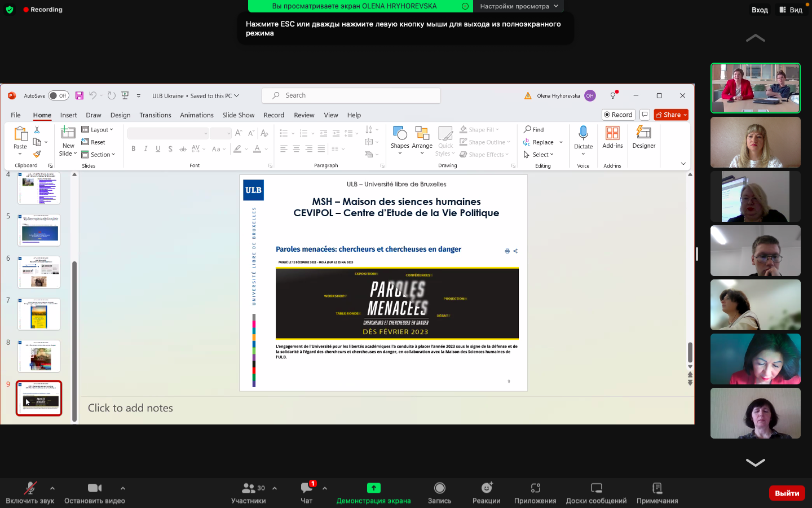Open the Designer pane
The height and width of the screenshot is (508, 812).
[x=643, y=137]
